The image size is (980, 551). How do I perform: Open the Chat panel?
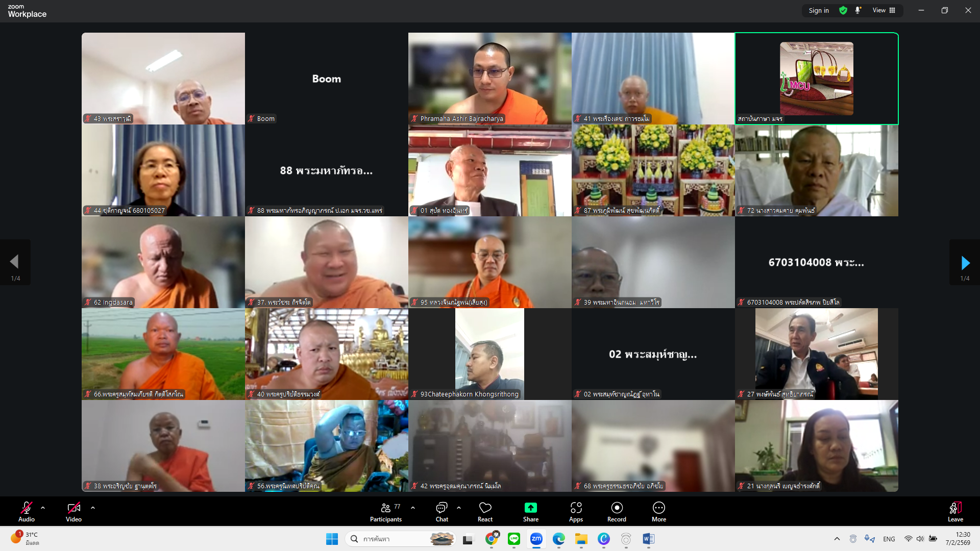pyautogui.click(x=442, y=512)
